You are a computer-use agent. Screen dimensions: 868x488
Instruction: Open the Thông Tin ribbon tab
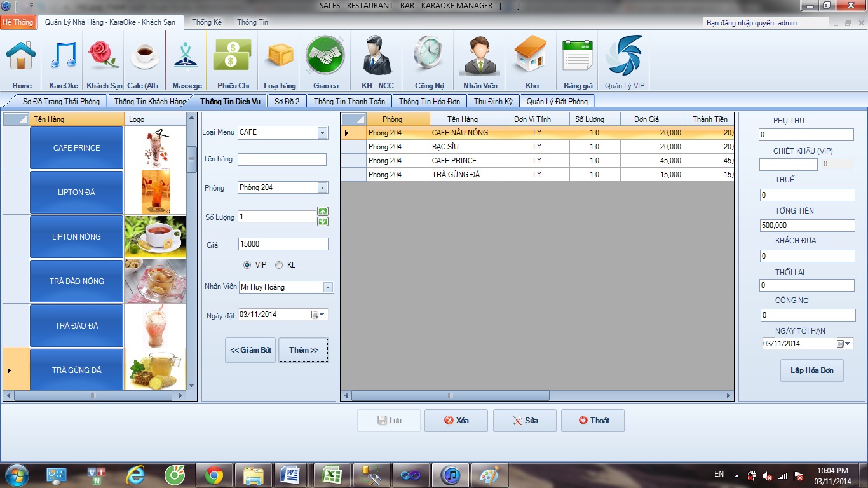[252, 22]
